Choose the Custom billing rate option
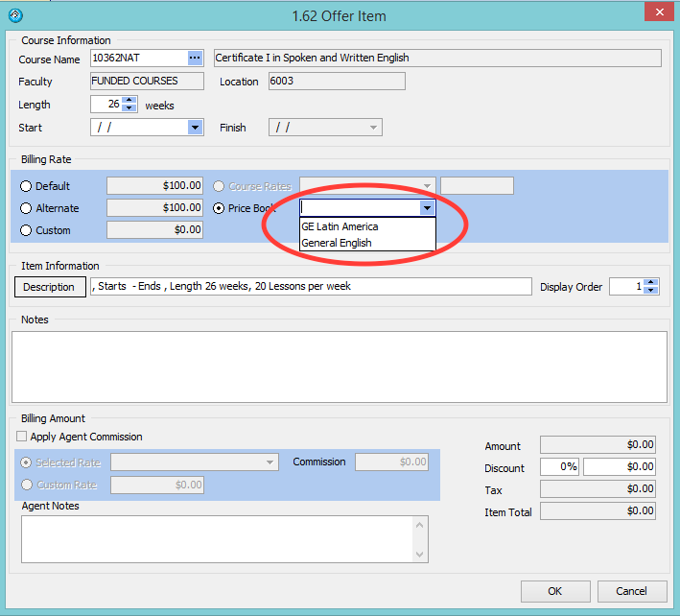This screenshot has height=616, width=680. pos(26,230)
